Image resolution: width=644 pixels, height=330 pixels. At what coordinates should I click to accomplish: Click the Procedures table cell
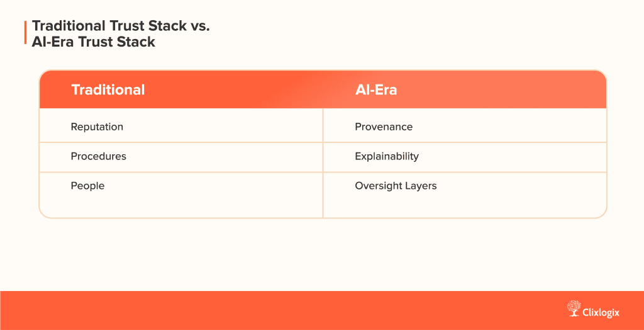98,156
